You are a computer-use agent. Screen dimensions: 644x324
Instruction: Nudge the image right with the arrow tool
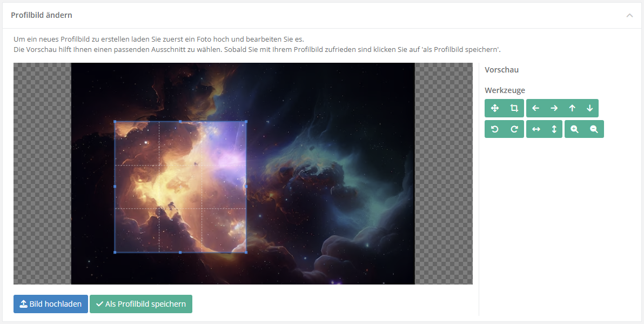pos(554,108)
